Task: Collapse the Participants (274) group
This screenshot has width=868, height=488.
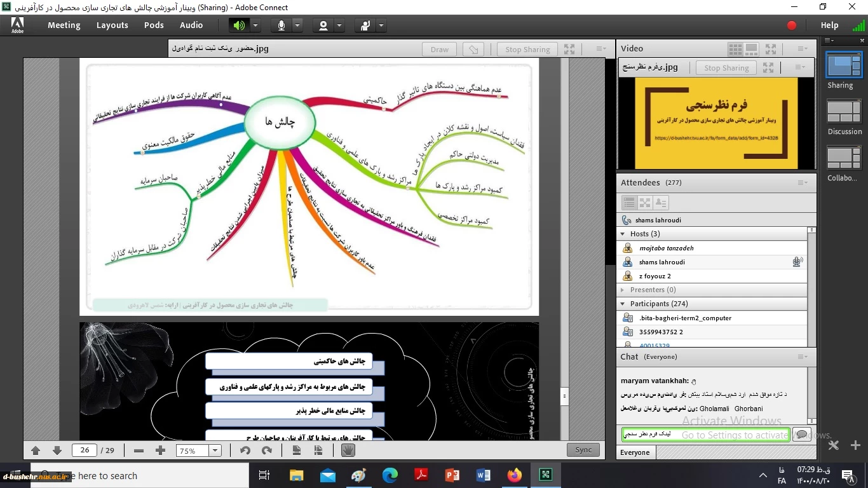Action: coord(623,304)
